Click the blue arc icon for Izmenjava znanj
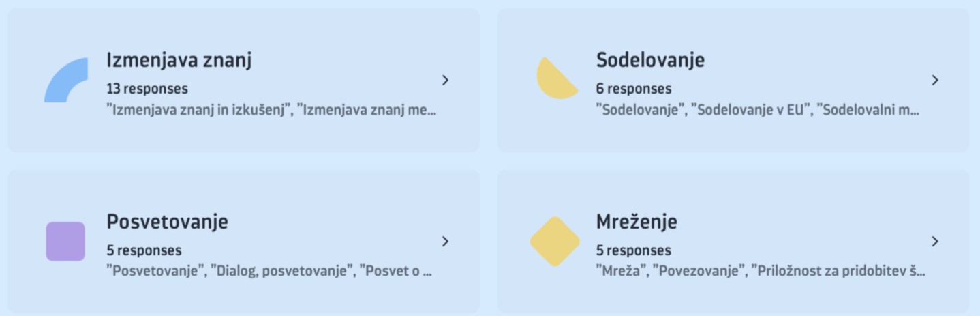The width and height of the screenshot is (980, 316). (x=66, y=80)
